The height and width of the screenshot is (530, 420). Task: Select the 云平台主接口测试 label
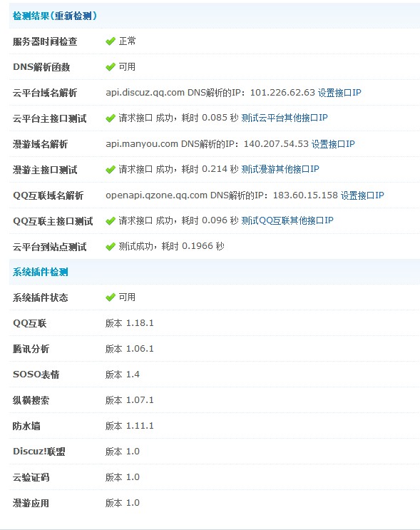coord(49,118)
